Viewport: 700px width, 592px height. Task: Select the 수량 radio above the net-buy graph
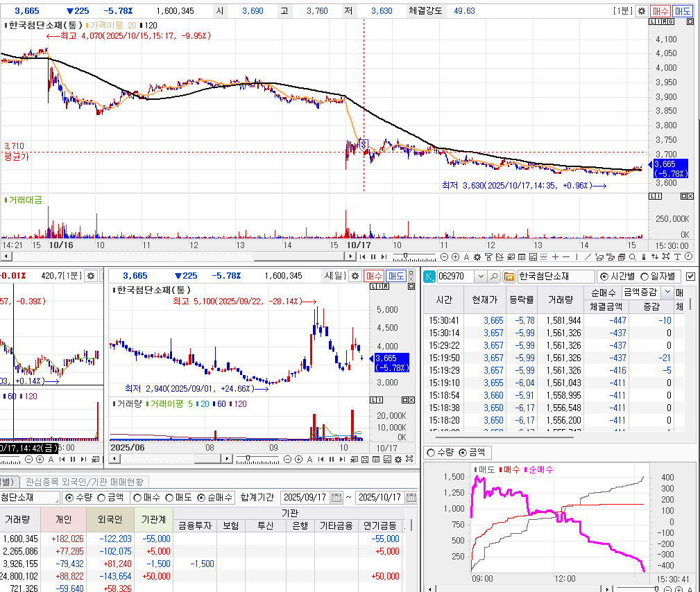pos(431,453)
